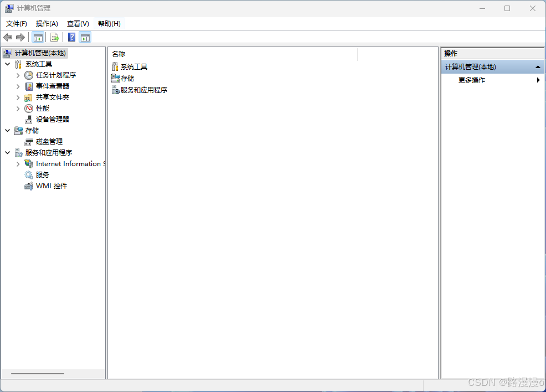Collapse the 存储 tree node
546x392 pixels.
(8, 131)
